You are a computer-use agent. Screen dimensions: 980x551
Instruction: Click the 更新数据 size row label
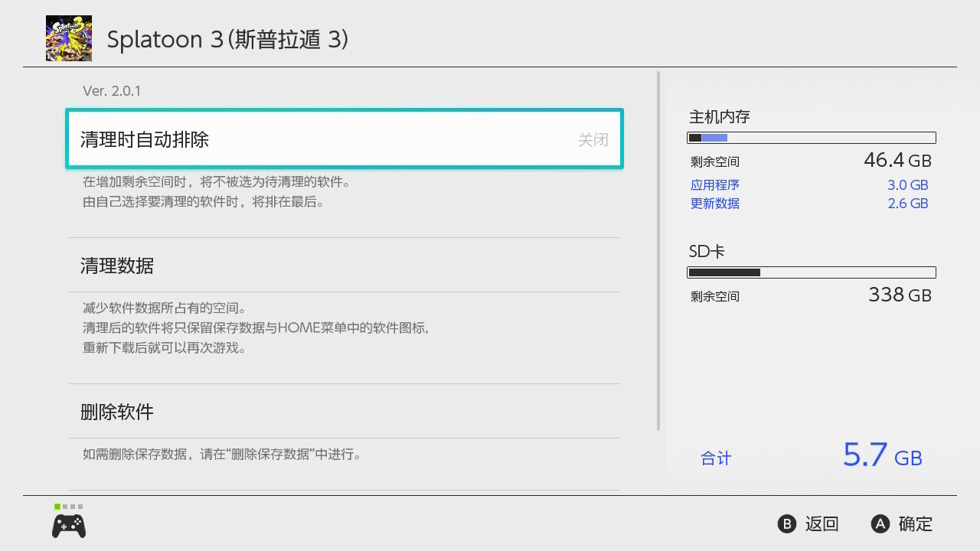pyautogui.click(x=715, y=204)
